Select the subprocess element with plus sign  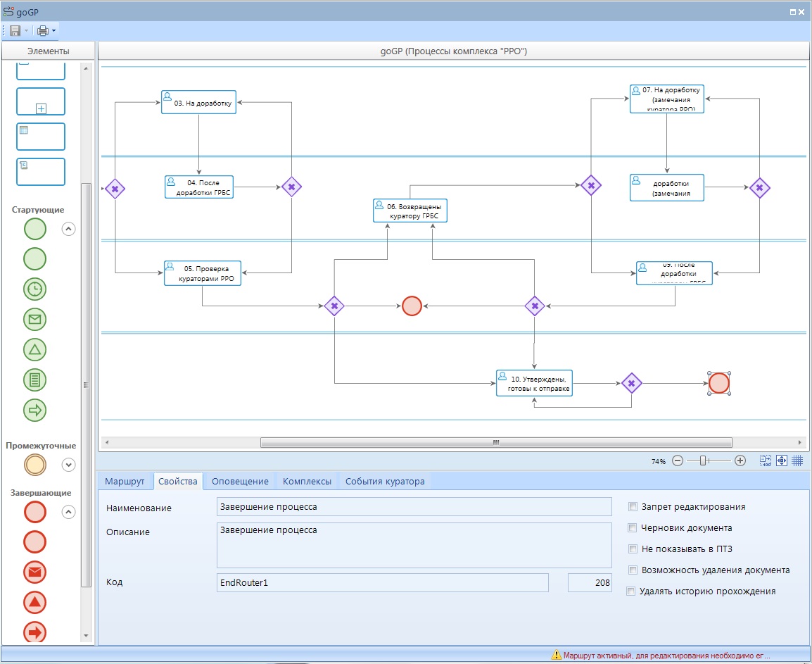(x=41, y=101)
